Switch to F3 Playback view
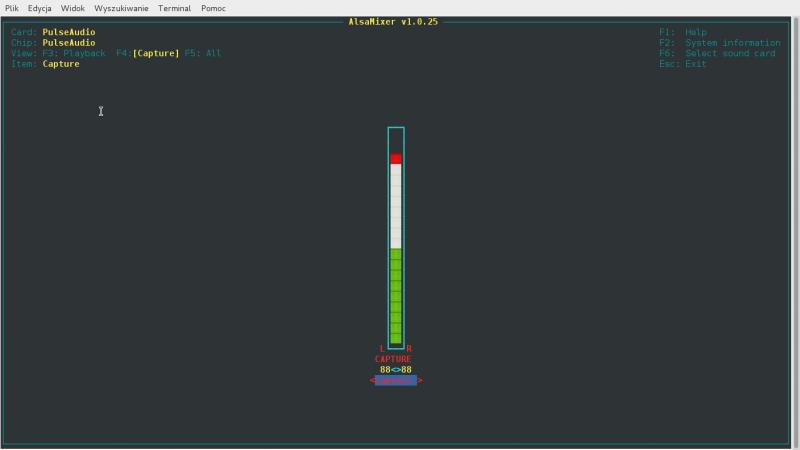This screenshot has width=800, height=450. tap(74, 53)
